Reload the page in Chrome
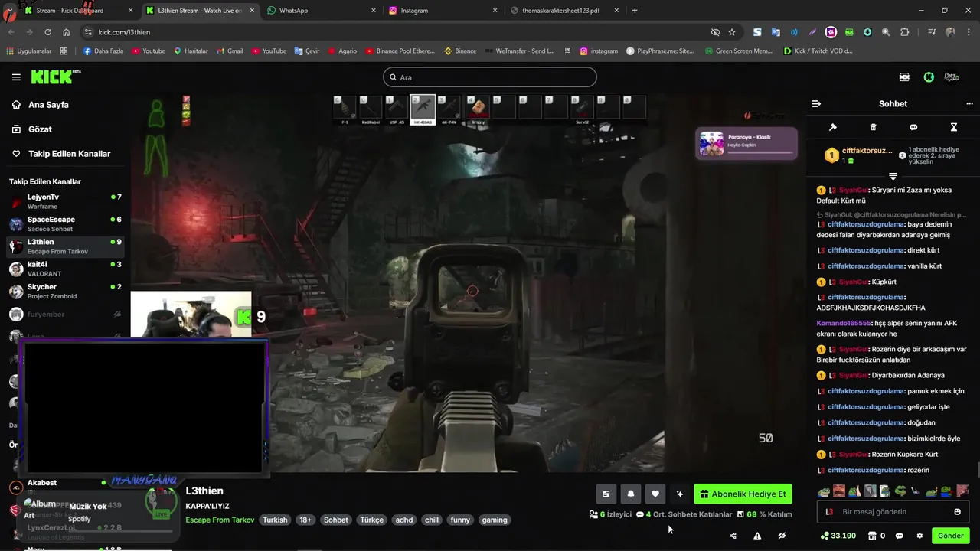Viewport: 980px width, 551px height. [x=47, y=32]
